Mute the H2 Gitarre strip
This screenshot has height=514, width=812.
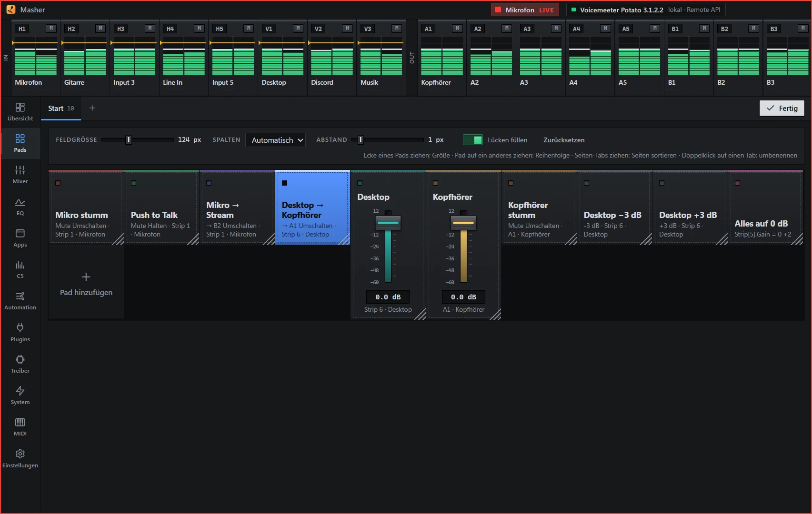100,29
